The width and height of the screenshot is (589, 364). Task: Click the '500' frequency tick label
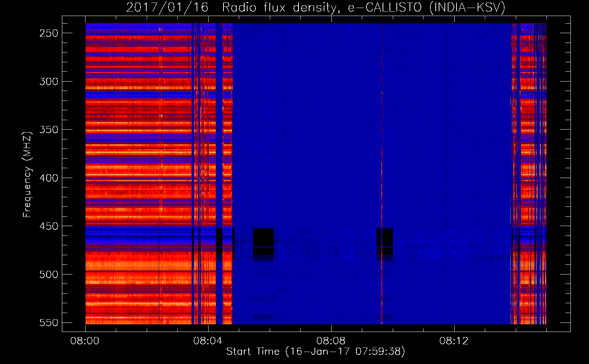[x=49, y=274]
